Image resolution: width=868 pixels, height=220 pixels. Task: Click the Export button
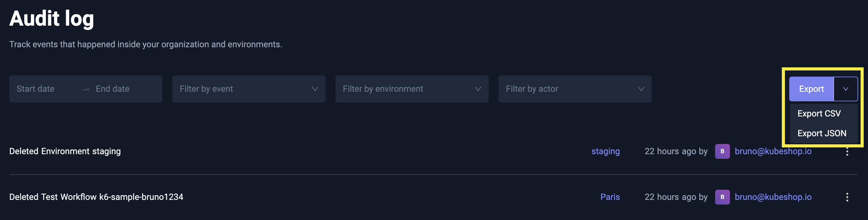click(x=811, y=89)
